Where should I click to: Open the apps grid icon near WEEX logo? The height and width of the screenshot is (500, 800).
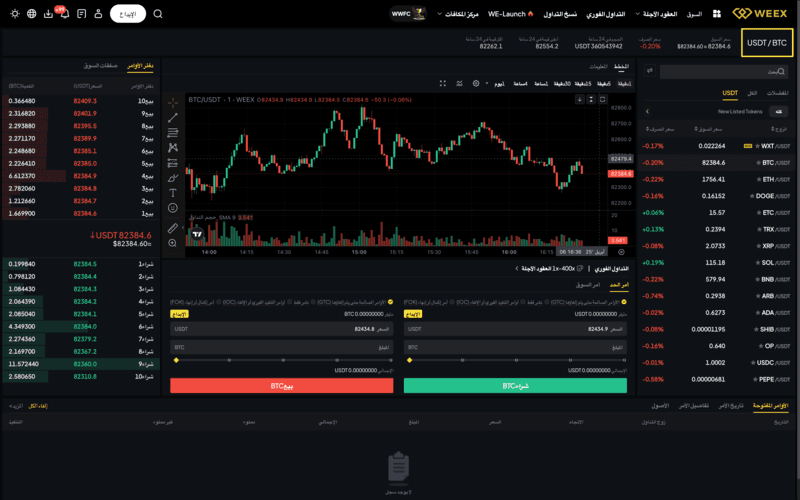click(717, 14)
